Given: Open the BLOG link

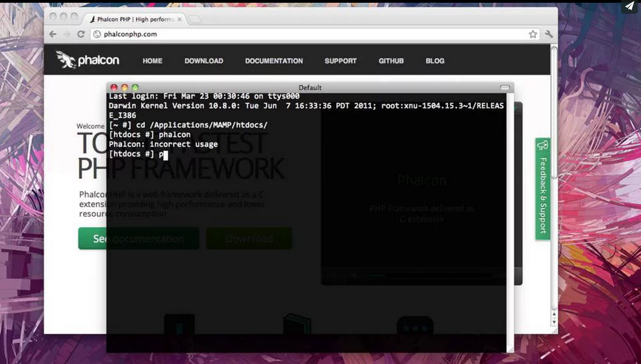Looking at the screenshot, I should pos(435,61).
